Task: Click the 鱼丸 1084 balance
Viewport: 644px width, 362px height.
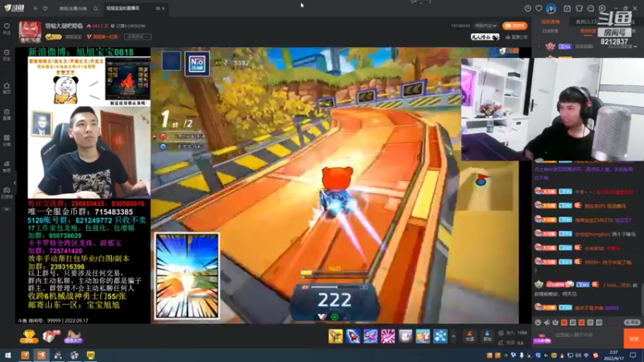Action: 513,333
